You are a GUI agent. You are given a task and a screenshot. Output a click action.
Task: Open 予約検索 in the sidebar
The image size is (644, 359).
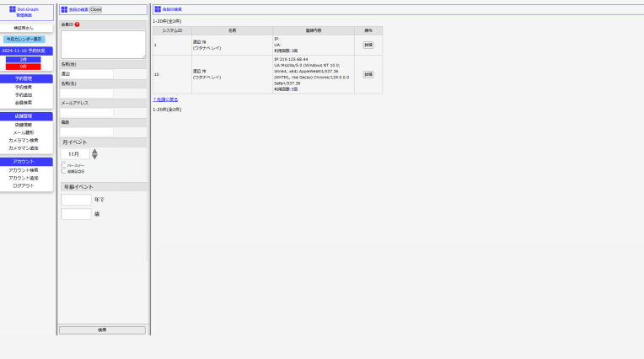pyautogui.click(x=24, y=87)
